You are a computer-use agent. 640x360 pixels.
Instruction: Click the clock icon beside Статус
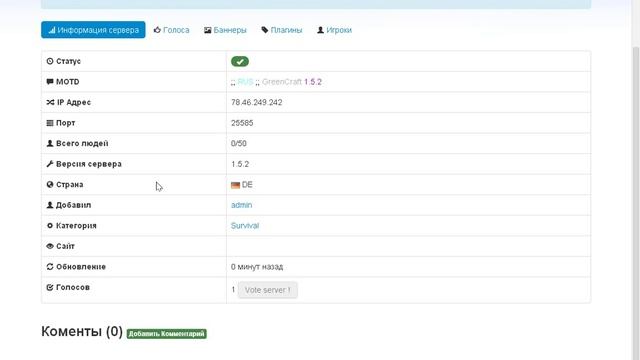50,61
